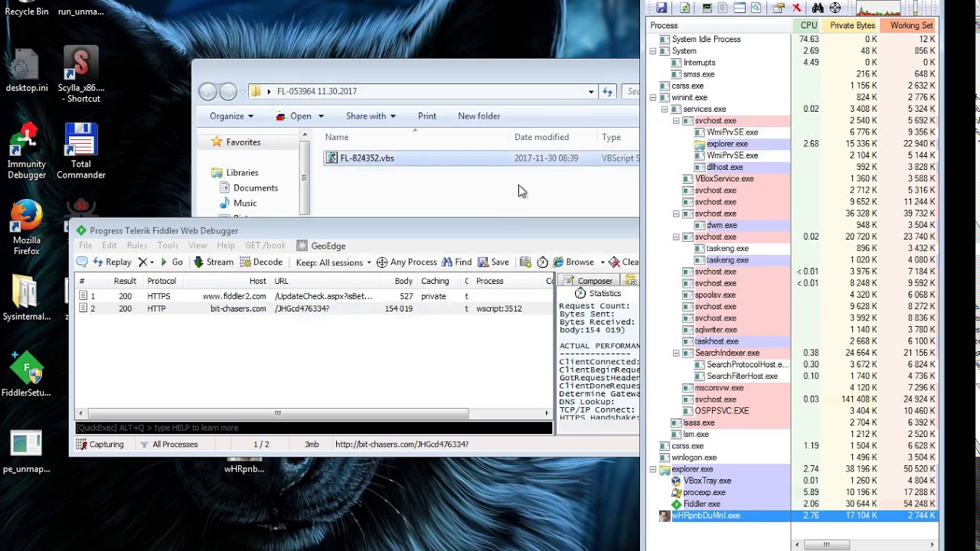Select the Recycle Bin desktop icon
This screenshot has height=551, width=980.
(x=26, y=9)
